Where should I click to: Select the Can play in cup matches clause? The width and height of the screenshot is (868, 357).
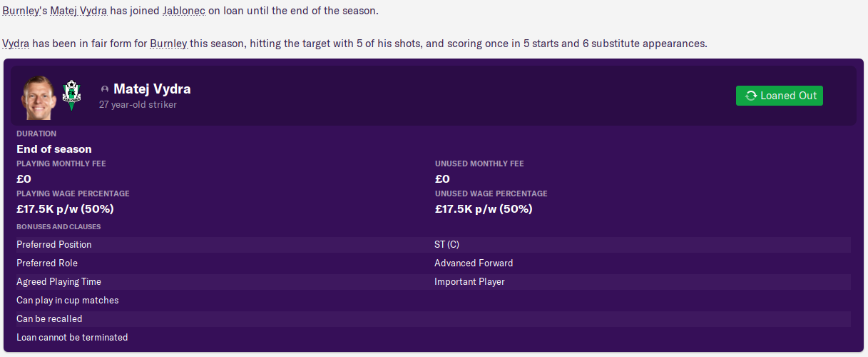[68, 301]
